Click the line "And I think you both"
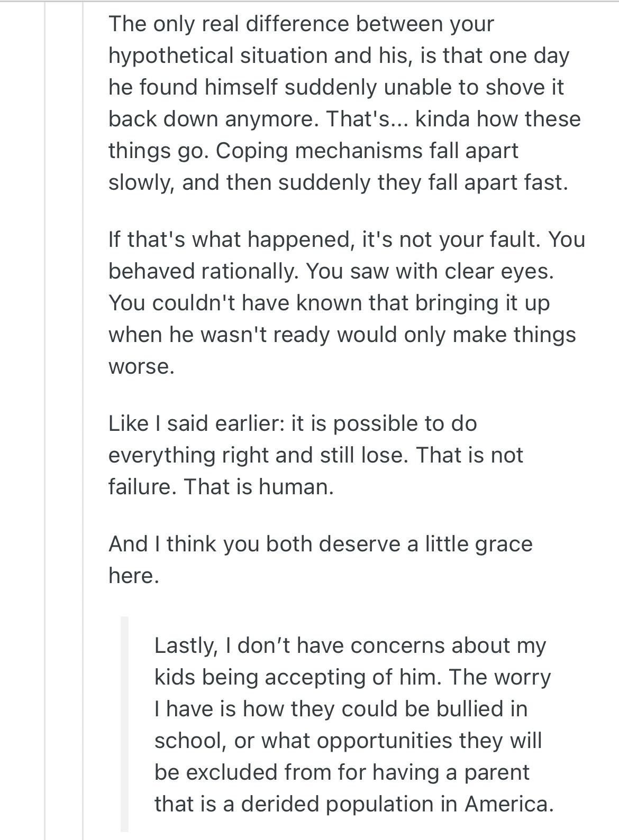This screenshot has width=619, height=840. click(x=320, y=544)
